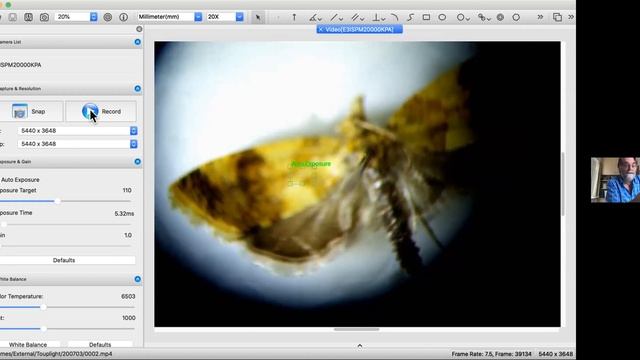640x360 pixels.
Task: Select the two-circles distance tool
Action: [x=482, y=17]
